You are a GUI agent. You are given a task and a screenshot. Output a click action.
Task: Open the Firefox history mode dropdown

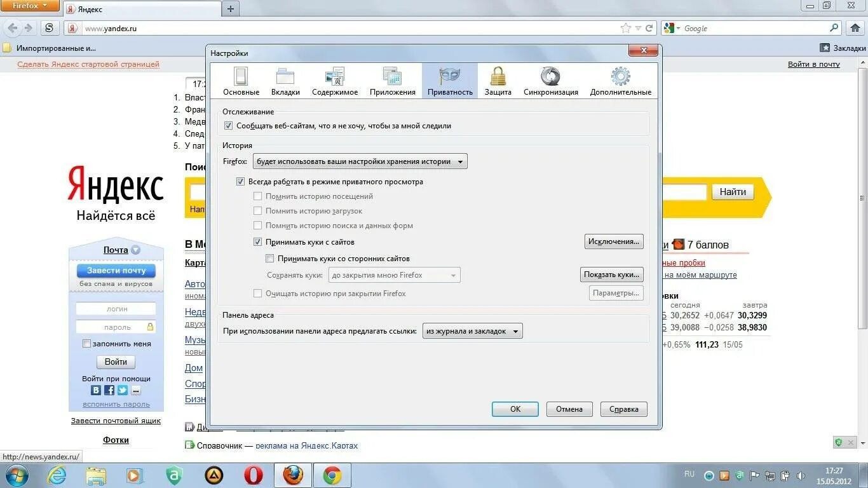point(360,161)
